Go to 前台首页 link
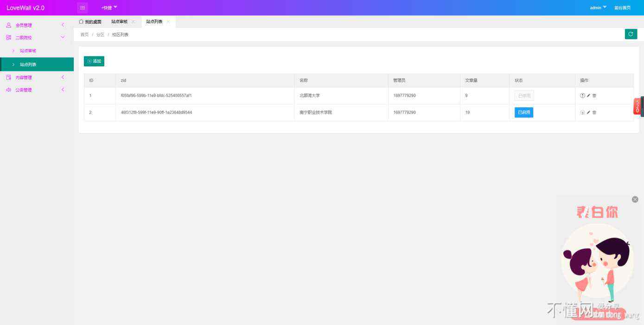 [622, 8]
